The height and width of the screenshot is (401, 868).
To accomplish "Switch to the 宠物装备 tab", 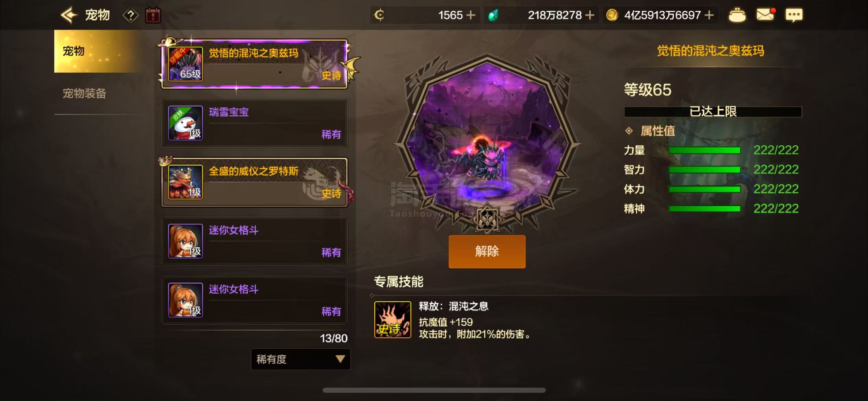I will click(84, 93).
